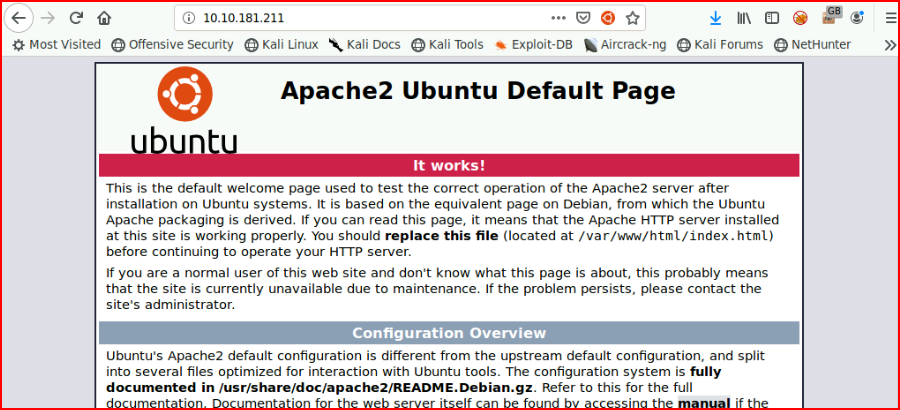Open the Firefox hamburger menu
The image size is (900, 410).
890,18
